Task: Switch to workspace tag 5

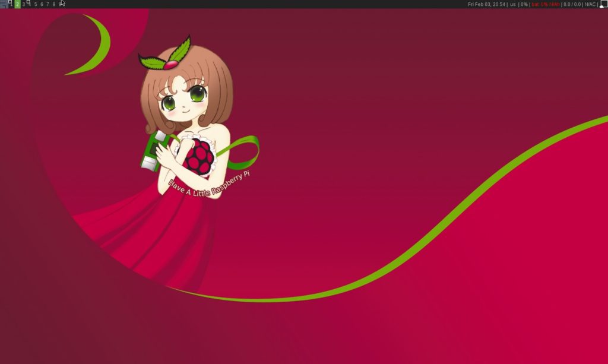Action: pos(36,4)
